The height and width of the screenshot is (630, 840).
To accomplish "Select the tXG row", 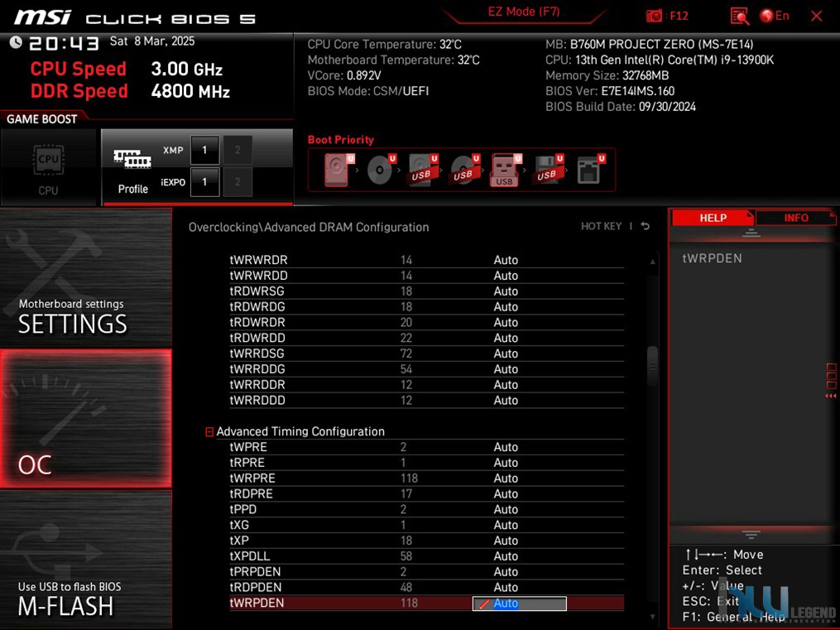I will point(427,525).
